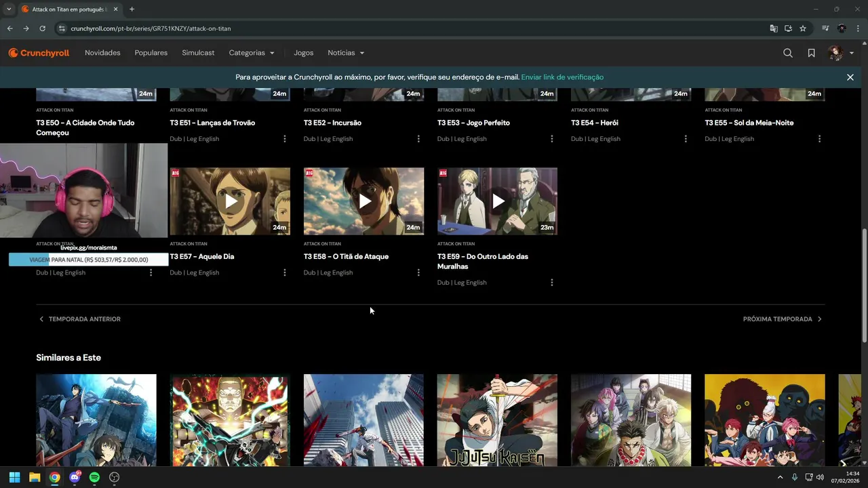Open T3 E53 - Jogo Perfeito title
Screen dimensions: 868x488
473,123
